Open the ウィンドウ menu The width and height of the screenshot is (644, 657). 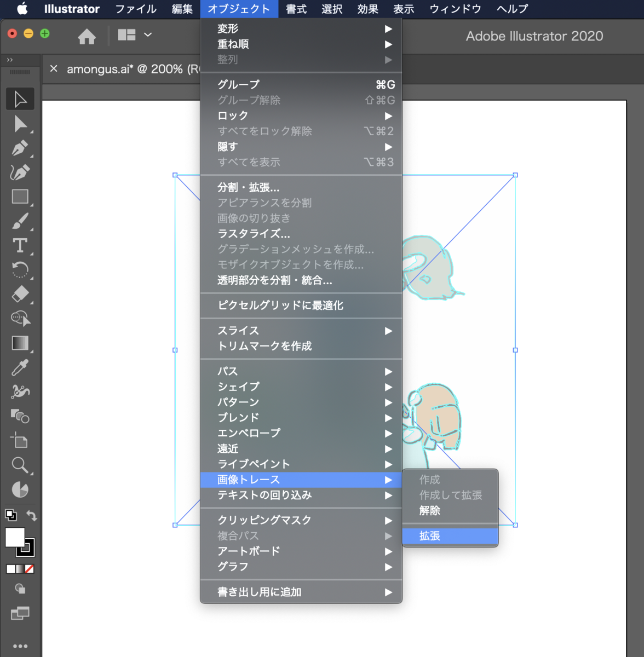point(455,9)
